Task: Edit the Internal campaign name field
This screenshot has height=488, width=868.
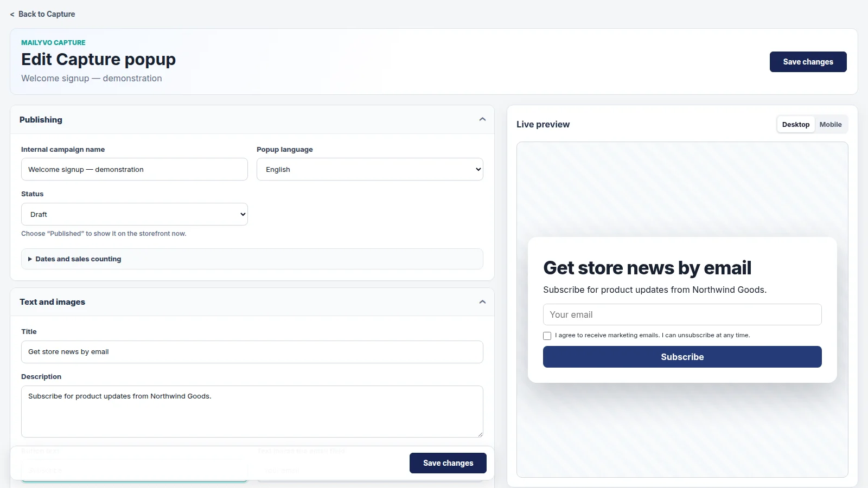Action: 135,169
